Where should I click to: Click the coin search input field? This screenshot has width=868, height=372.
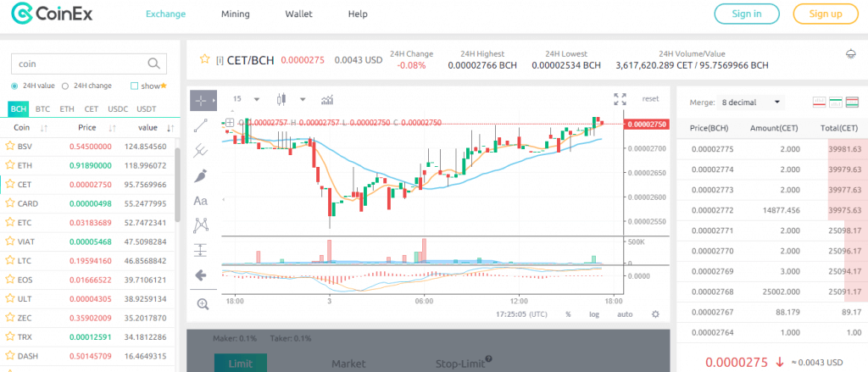(78, 64)
